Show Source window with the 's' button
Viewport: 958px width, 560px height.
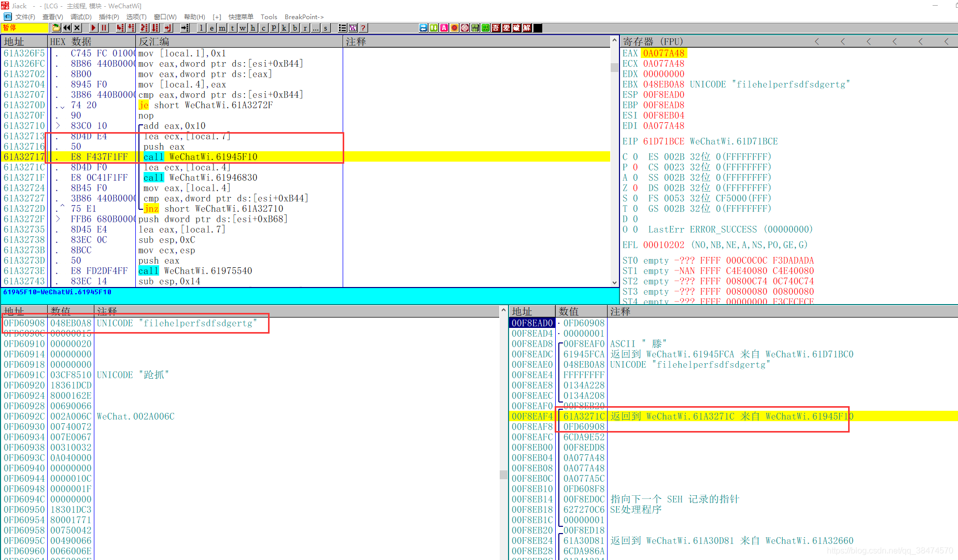(x=326, y=28)
